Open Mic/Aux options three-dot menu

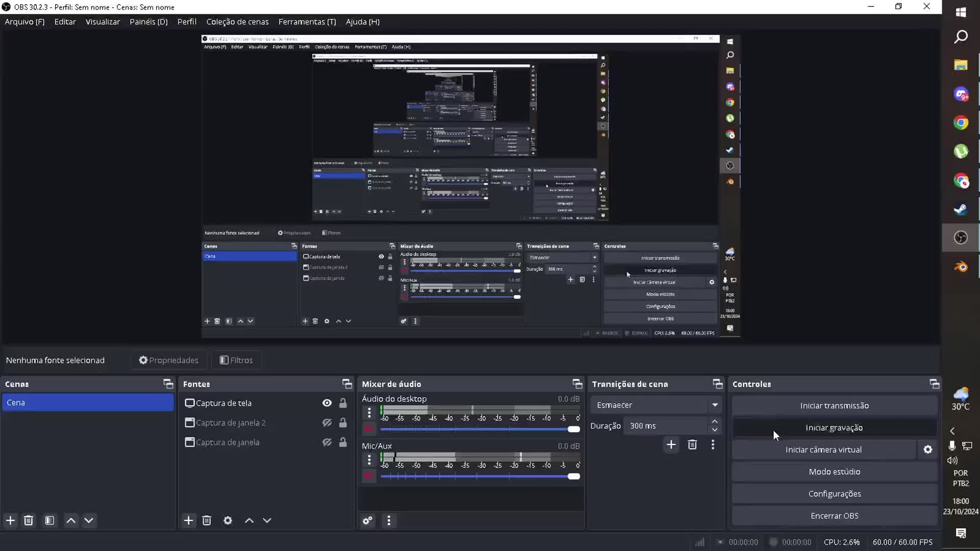click(369, 460)
